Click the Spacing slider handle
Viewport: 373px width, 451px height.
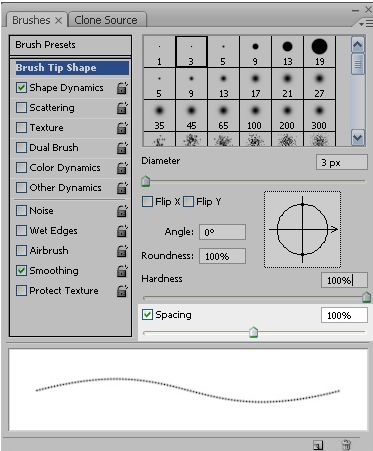(254, 332)
